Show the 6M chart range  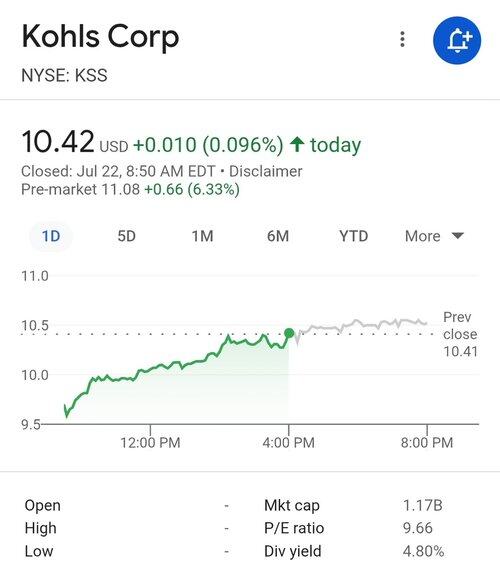coord(278,236)
